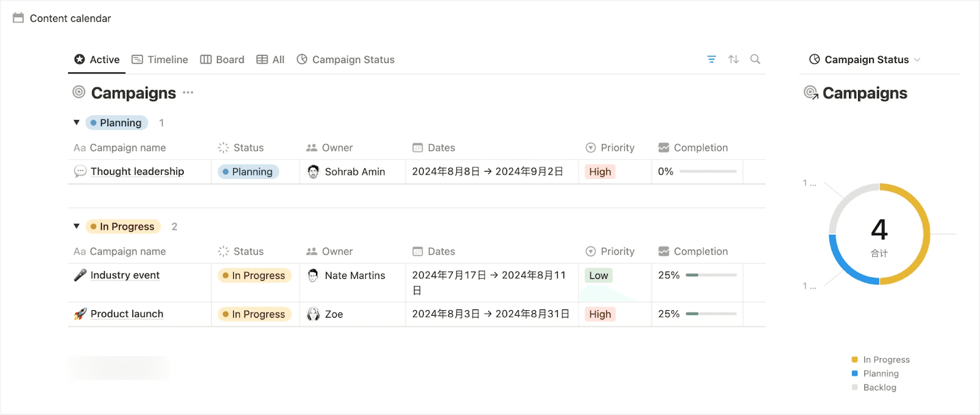Click Owner column header in In Progress group
This screenshot has height=415, width=980.
click(x=330, y=251)
